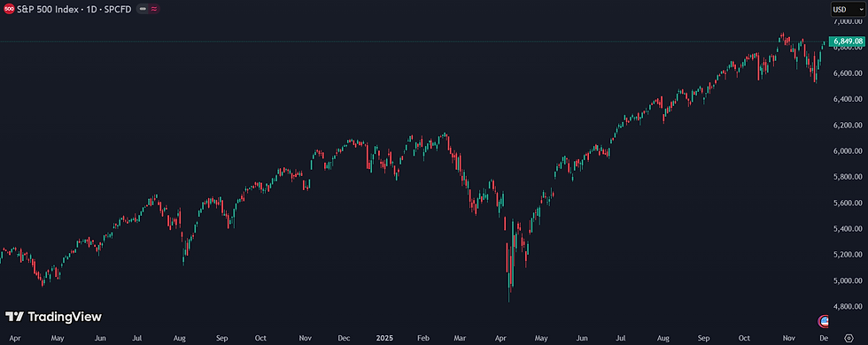Click the 6,400.00 price axis label
The width and height of the screenshot is (868, 345).
tap(849, 99)
